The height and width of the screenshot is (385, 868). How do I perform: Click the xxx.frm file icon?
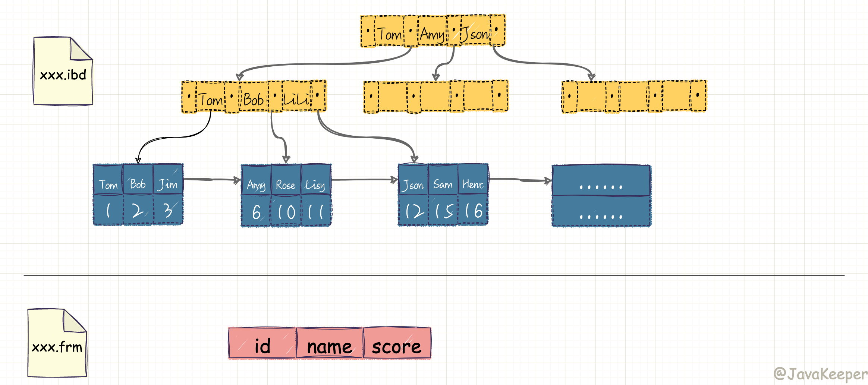(57, 343)
